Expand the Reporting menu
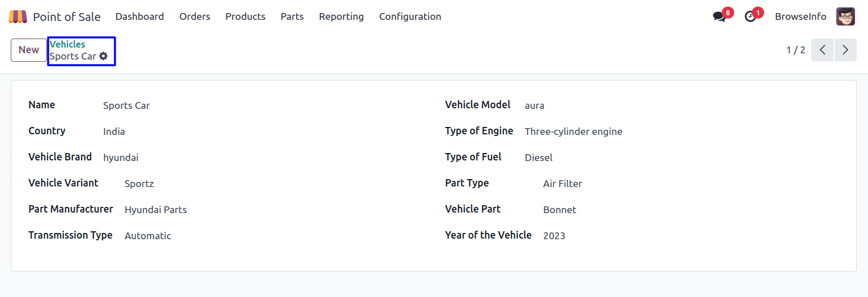Image resolution: width=868 pixels, height=297 pixels. click(x=341, y=17)
